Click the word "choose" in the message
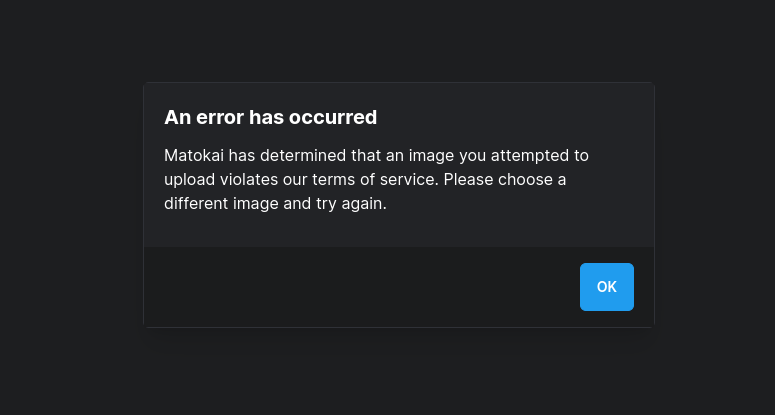The width and height of the screenshot is (775, 415). tap(525, 179)
